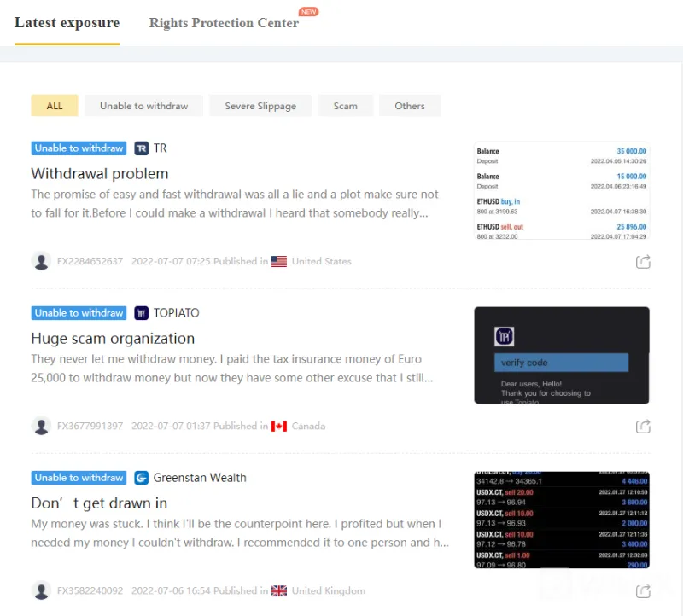Viewport: 683px width, 616px height.
Task: Select the ALL filter
Action: [55, 106]
